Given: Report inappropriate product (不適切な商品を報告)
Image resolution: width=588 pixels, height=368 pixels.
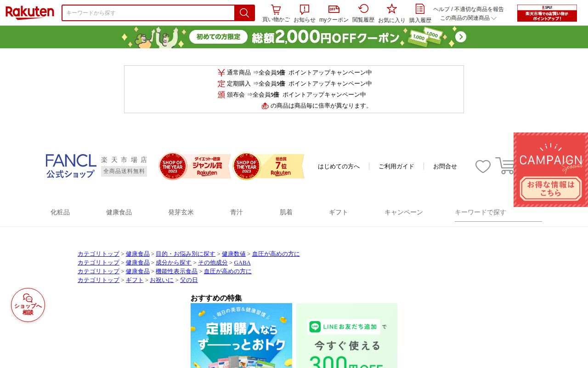Looking at the screenshot, I should click(x=479, y=9).
